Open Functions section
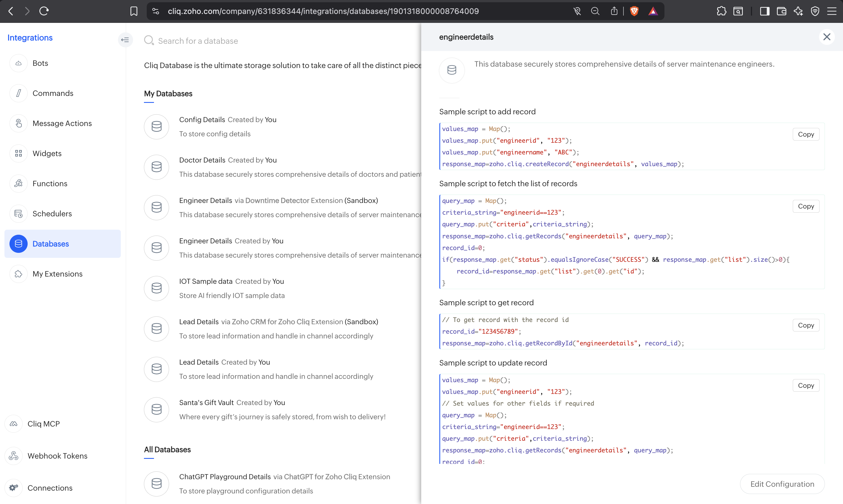This screenshot has height=504, width=843. (62, 183)
